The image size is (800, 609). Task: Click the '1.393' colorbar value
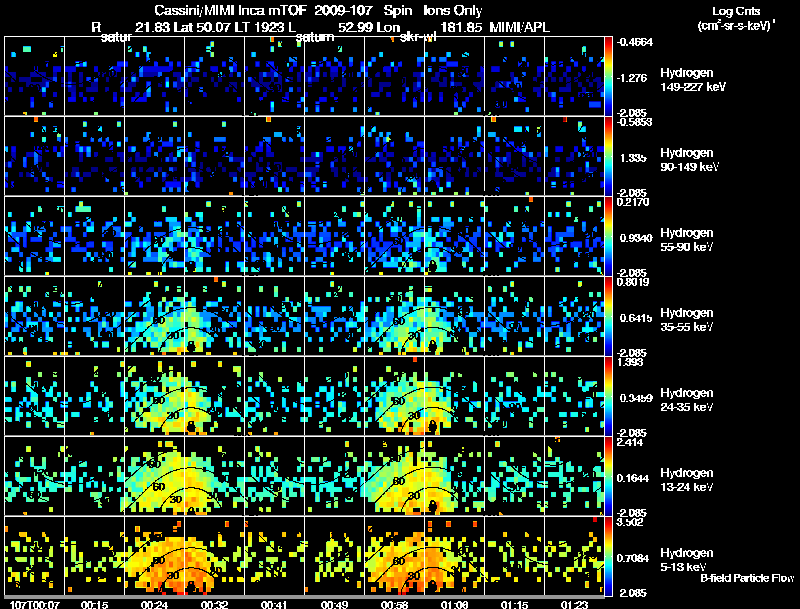click(x=630, y=362)
